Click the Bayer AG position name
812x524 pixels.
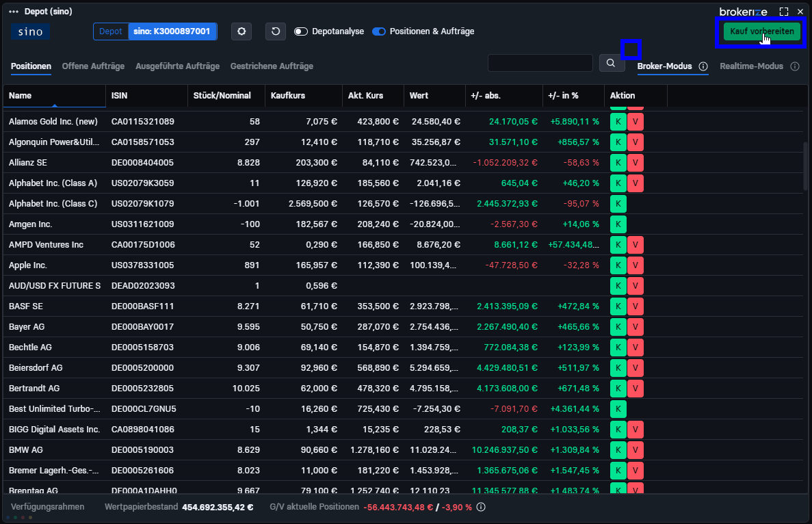[27, 327]
